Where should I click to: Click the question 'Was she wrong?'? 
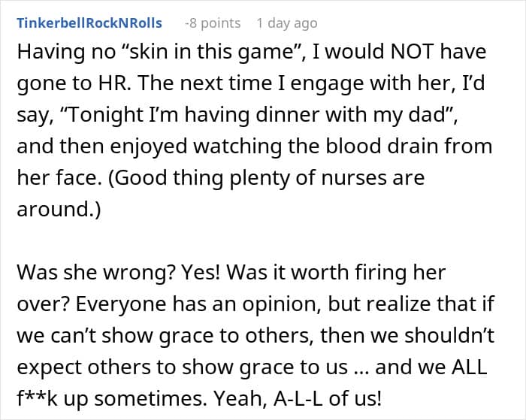pos(97,273)
